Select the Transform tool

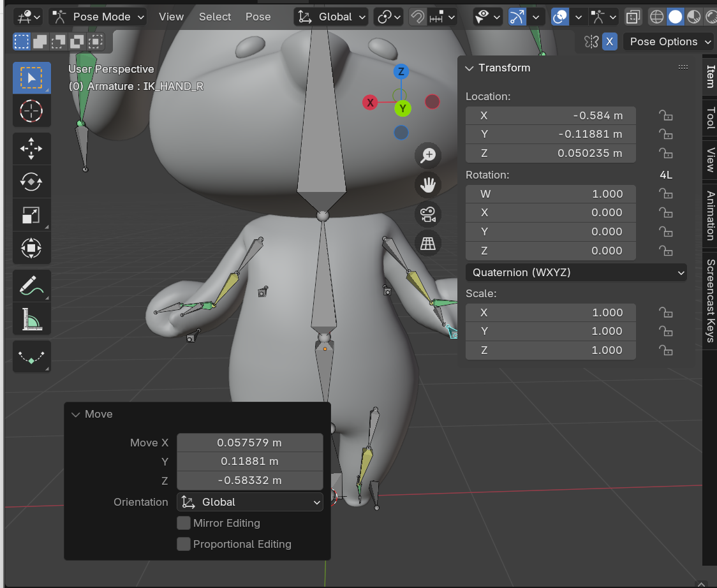(x=31, y=248)
